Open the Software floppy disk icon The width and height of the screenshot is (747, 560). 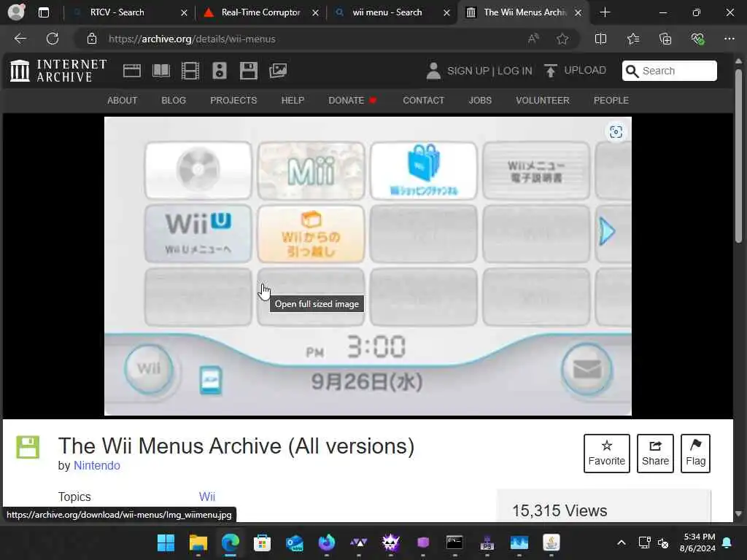249,71
